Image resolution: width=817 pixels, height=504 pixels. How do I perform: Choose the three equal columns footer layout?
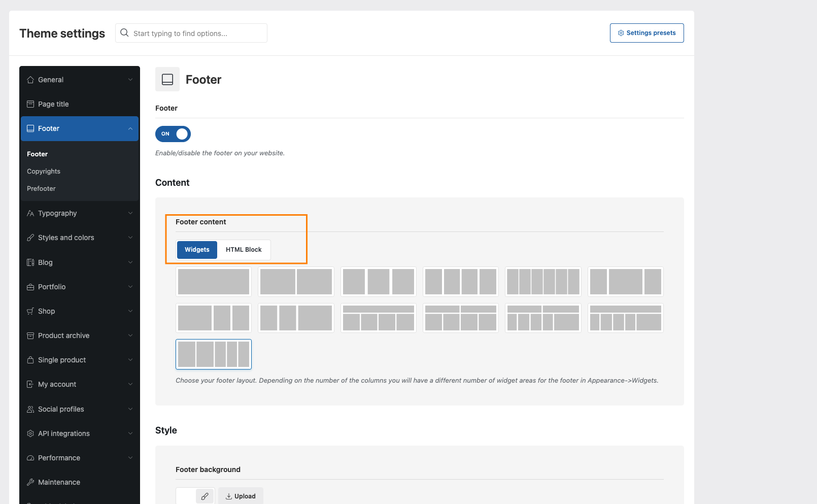tap(379, 282)
